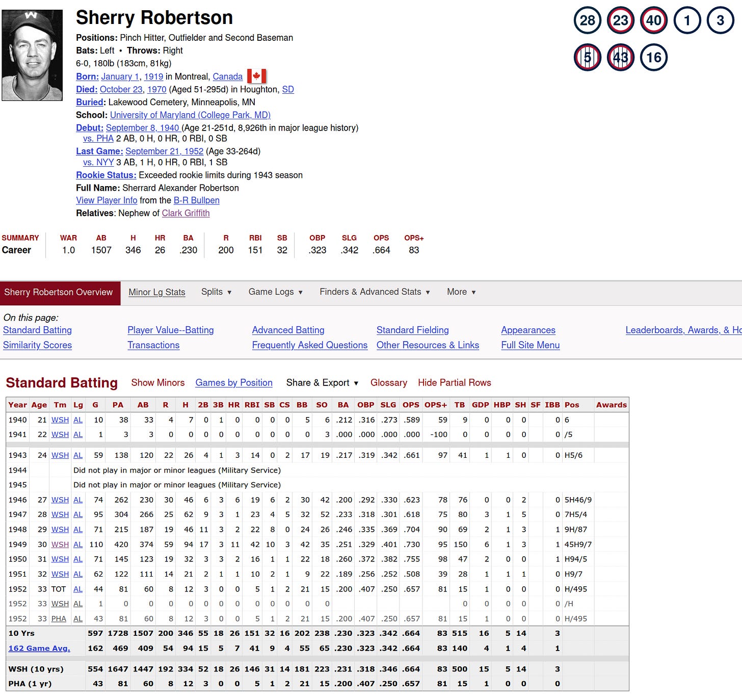Click the uniform number 3 badge
The width and height of the screenshot is (742, 700).
tap(720, 20)
